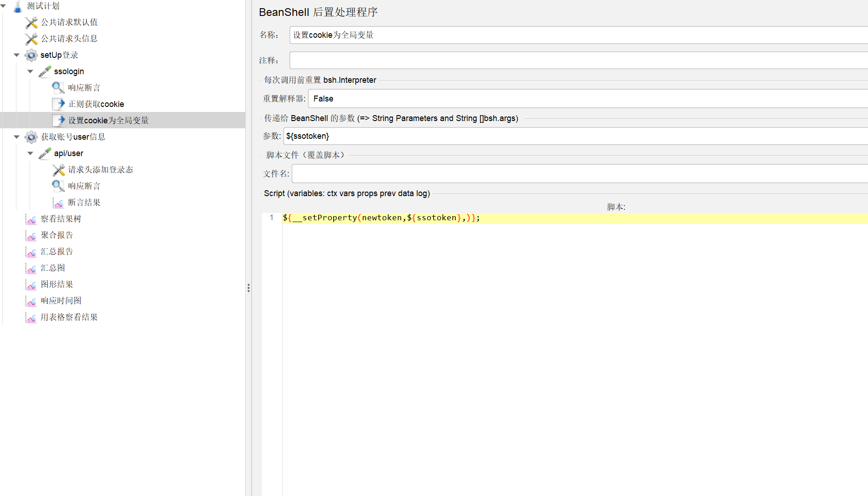Screen dimensions: 868x496
Task: Click the 汇总图 listener icon
Action: 31,268
